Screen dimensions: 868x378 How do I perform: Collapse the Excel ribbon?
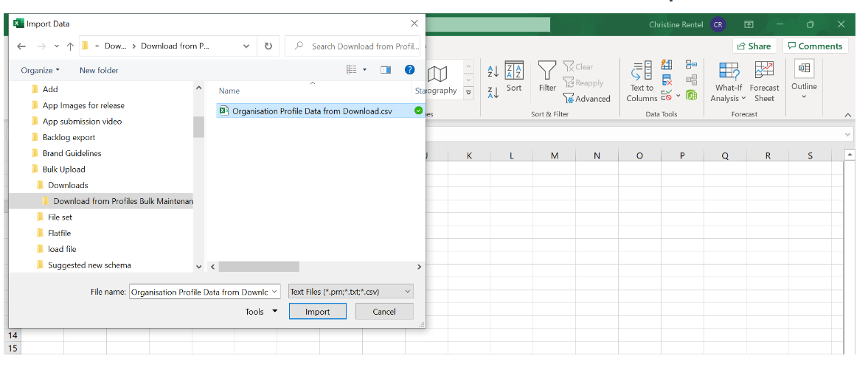[847, 114]
